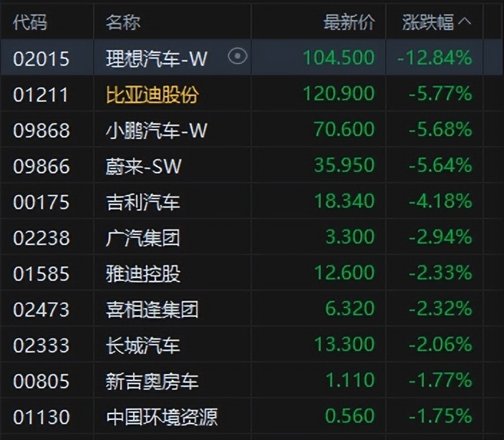Click change value -2.06%
504x440 pixels.
[x=440, y=345]
